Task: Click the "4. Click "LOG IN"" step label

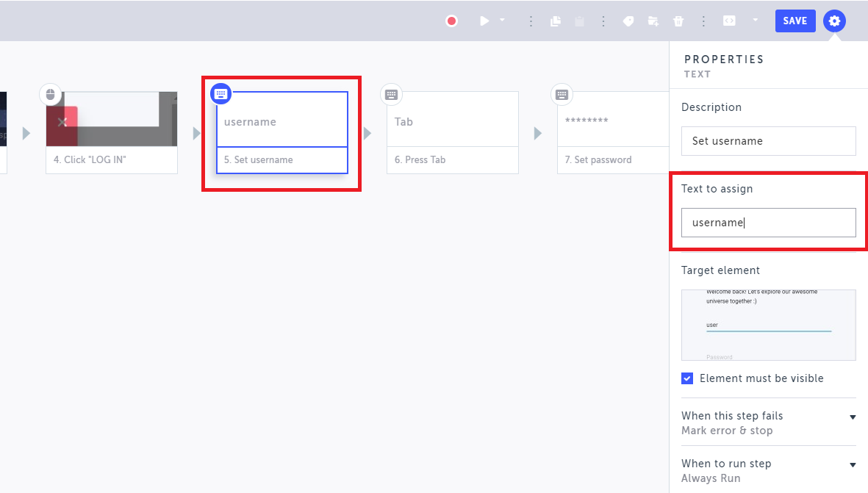Action: pos(90,160)
